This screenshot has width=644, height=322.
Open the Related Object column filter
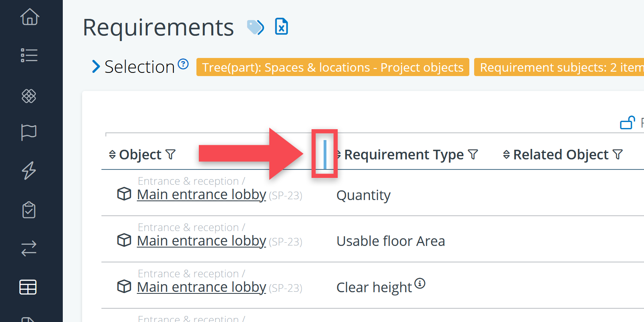pyautogui.click(x=618, y=155)
